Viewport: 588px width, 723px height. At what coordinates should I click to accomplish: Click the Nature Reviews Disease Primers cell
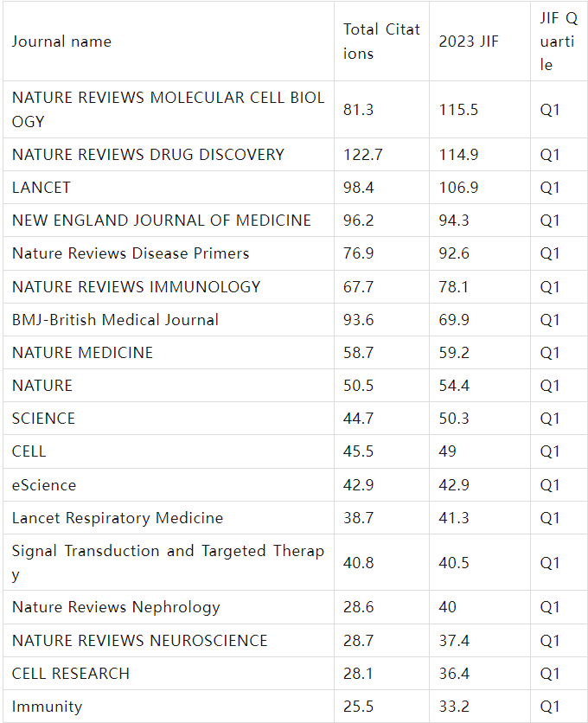131,253
